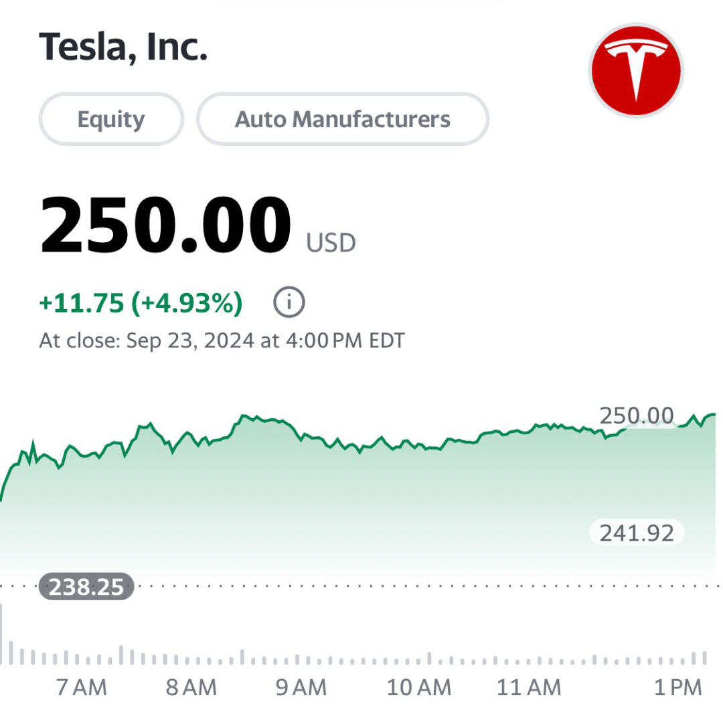Open the info icon beside price change
This screenshot has height=728, width=723.
click(x=289, y=302)
